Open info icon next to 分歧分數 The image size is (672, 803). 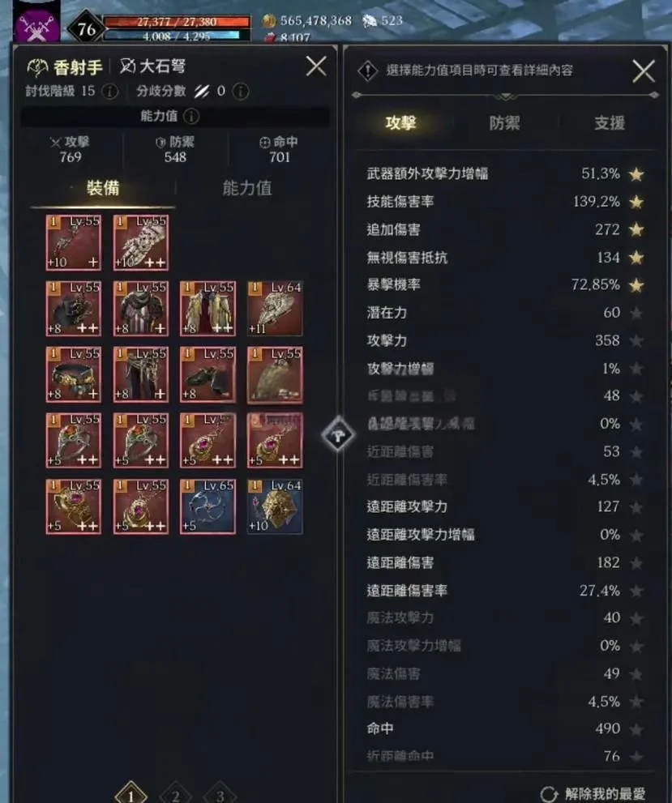[241, 92]
